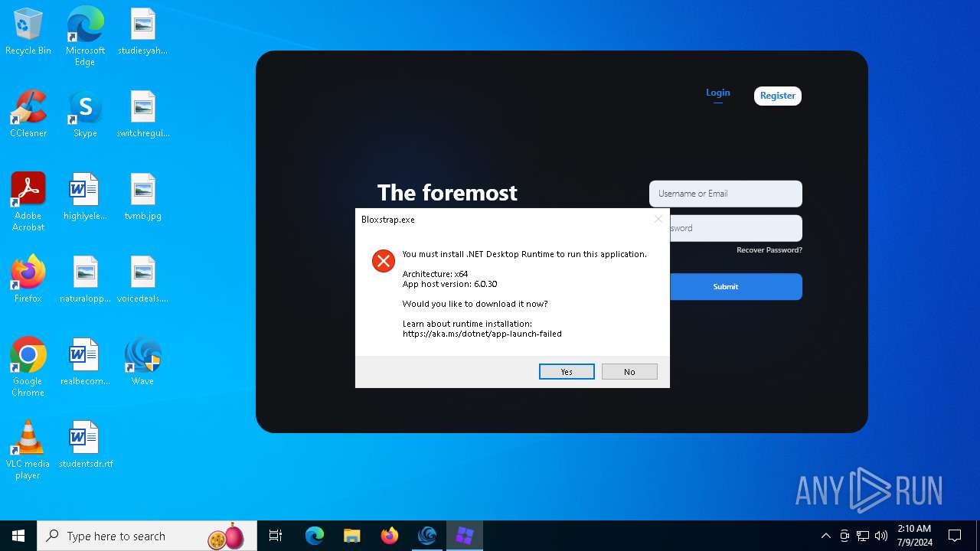980x551 pixels.
Task: Select the tvmb.jpg image file
Action: click(142, 197)
